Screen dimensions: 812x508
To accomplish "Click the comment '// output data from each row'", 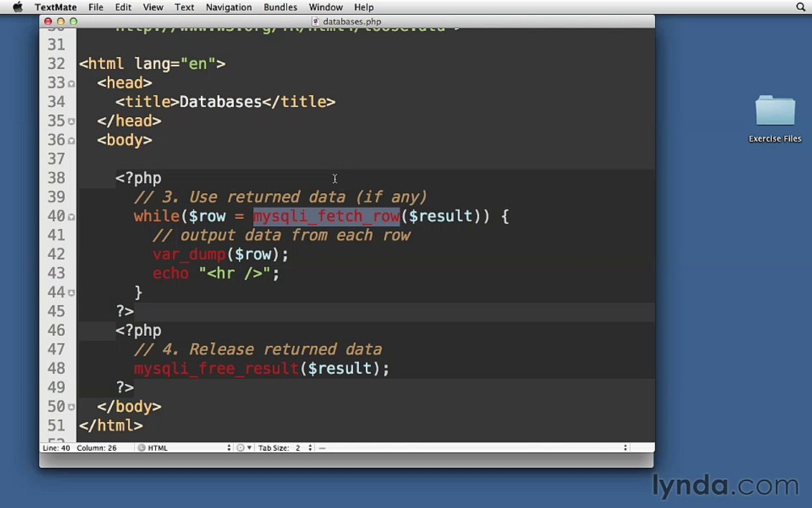I will click(x=282, y=236).
